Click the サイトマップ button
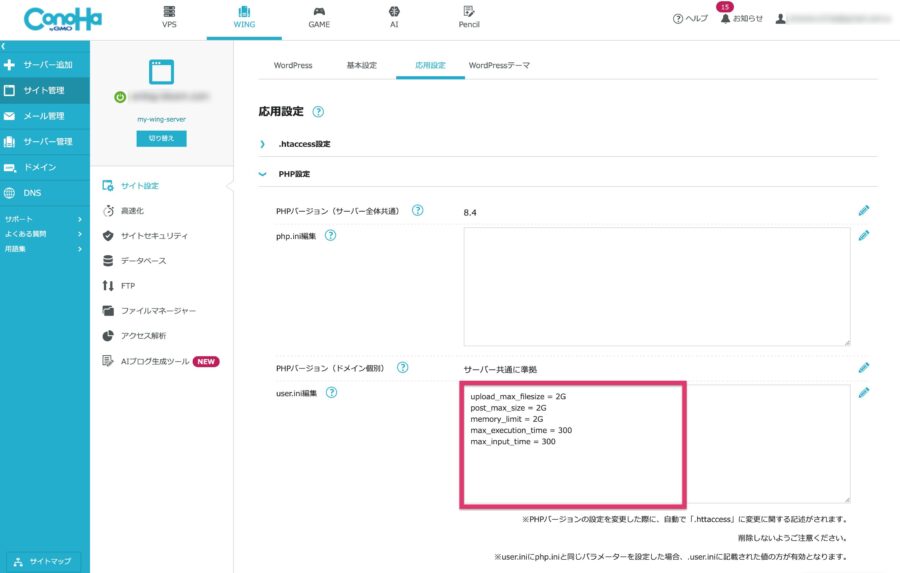Screen dimensions: 900x573 point(44,561)
